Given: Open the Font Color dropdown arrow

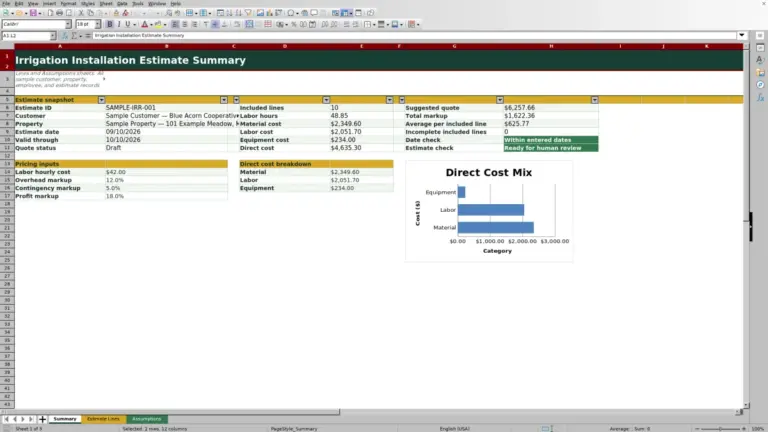Looking at the screenshot, I should coord(151,24).
